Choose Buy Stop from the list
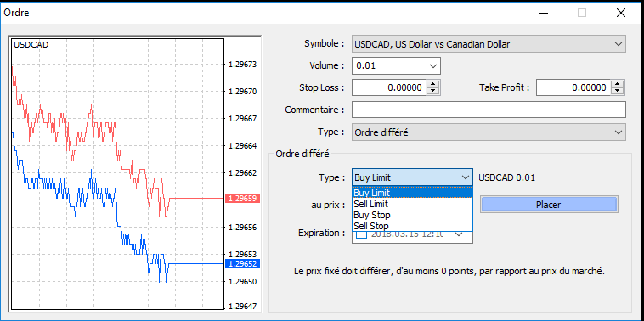 point(412,215)
